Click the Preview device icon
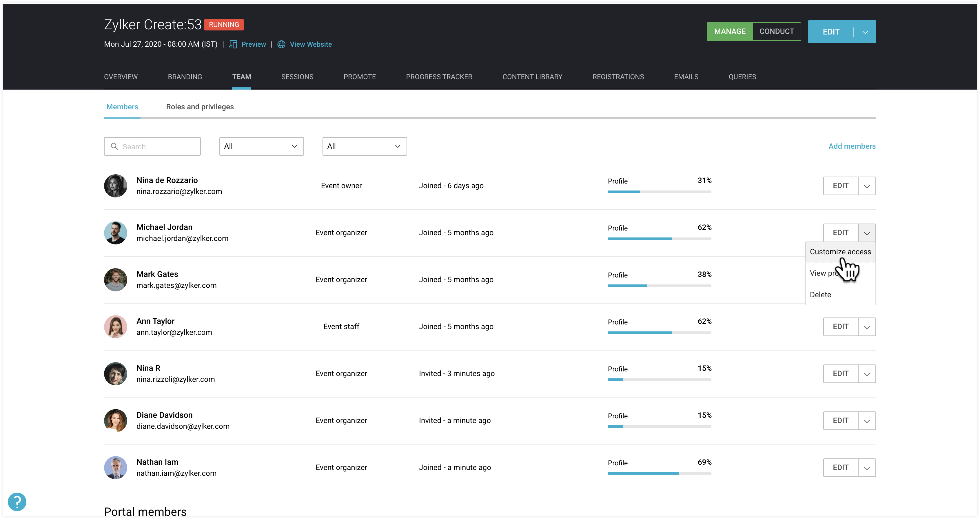This screenshot has height=519, width=980. click(233, 44)
